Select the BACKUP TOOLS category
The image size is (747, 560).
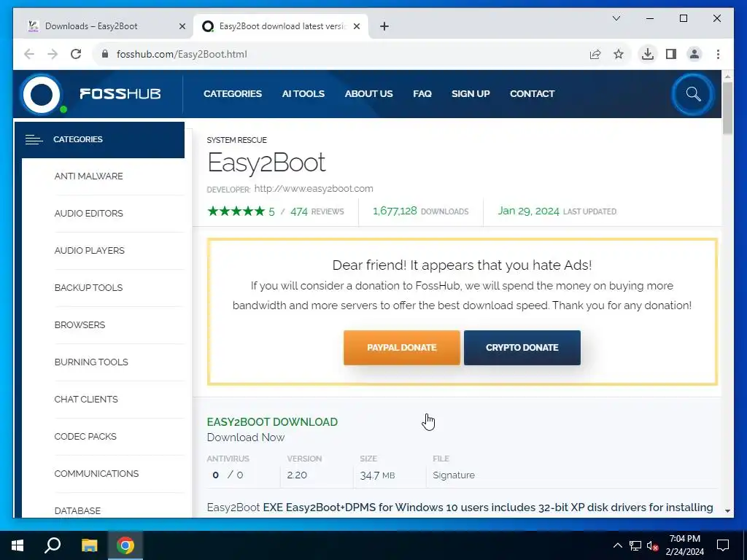[88, 287]
